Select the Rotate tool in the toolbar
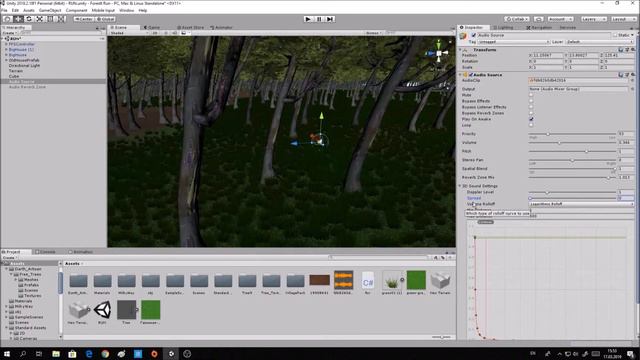 click(29, 19)
